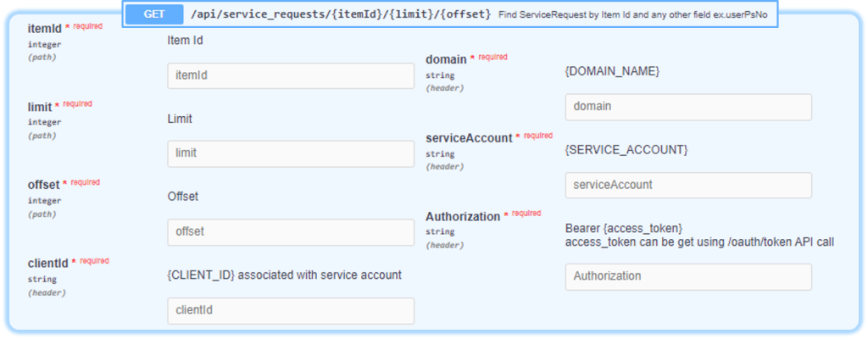The width and height of the screenshot is (868, 339).
Task: Select the domain parameter label
Action: coord(446,59)
